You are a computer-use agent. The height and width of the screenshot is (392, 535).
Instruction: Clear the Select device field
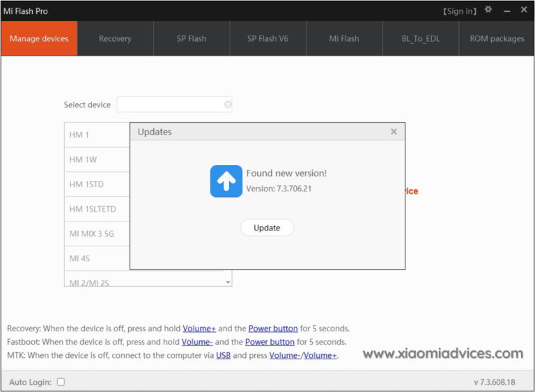228,104
